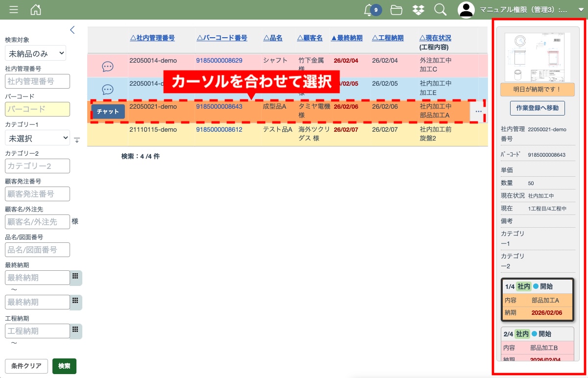Screen dimensions: 588x378
Task: Go to the home icon
Action: [36, 10]
